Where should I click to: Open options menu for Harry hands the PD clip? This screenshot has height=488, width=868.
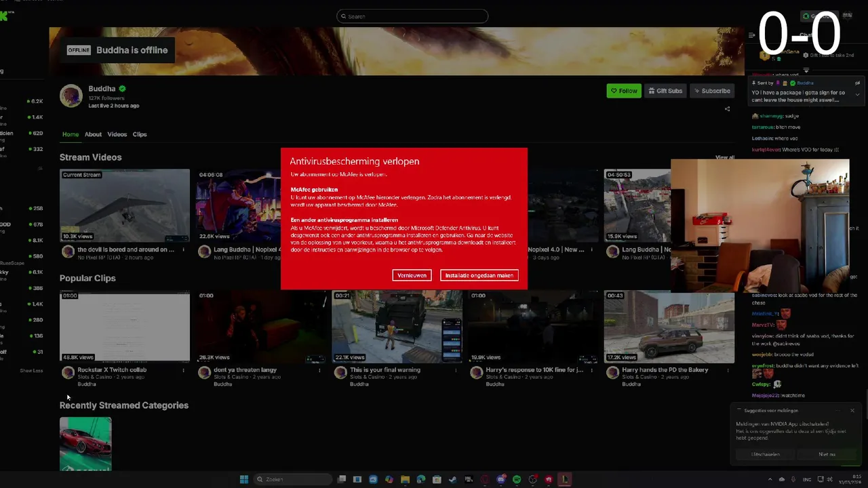click(728, 371)
